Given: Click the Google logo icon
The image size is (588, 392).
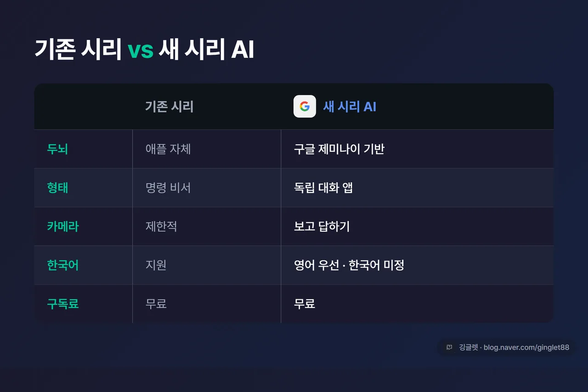Looking at the screenshot, I should (305, 107).
